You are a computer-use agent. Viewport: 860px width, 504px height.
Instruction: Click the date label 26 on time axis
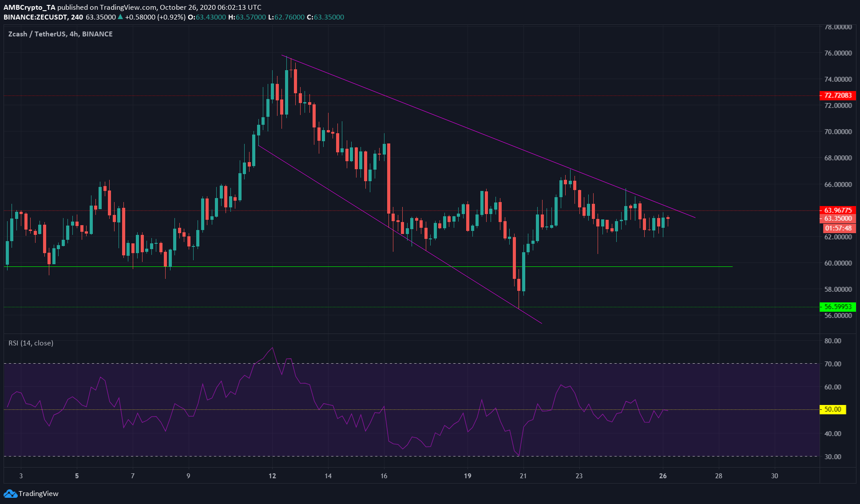pyautogui.click(x=663, y=476)
